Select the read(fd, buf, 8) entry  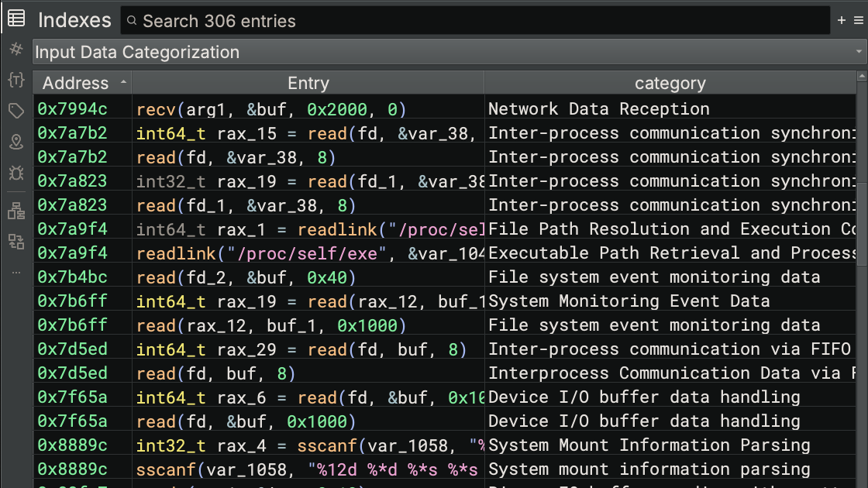(x=216, y=374)
